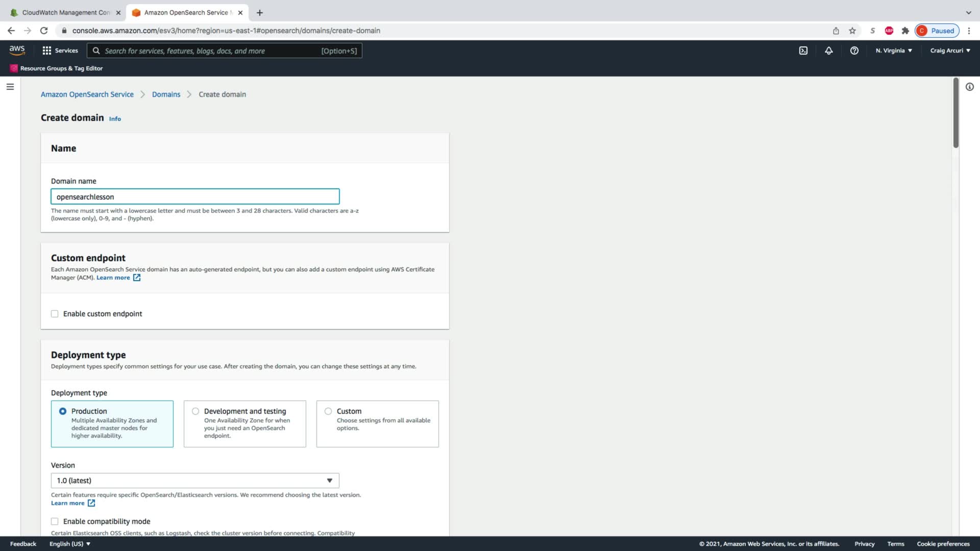Open the Services grid menu
The height and width of the screenshot is (551, 980).
tap(60, 51)
